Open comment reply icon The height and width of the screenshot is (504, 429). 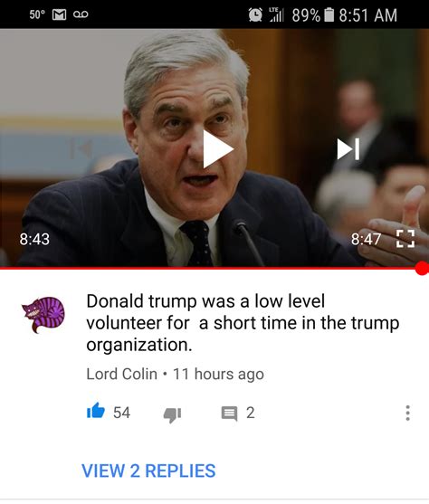tap(229, 414)
